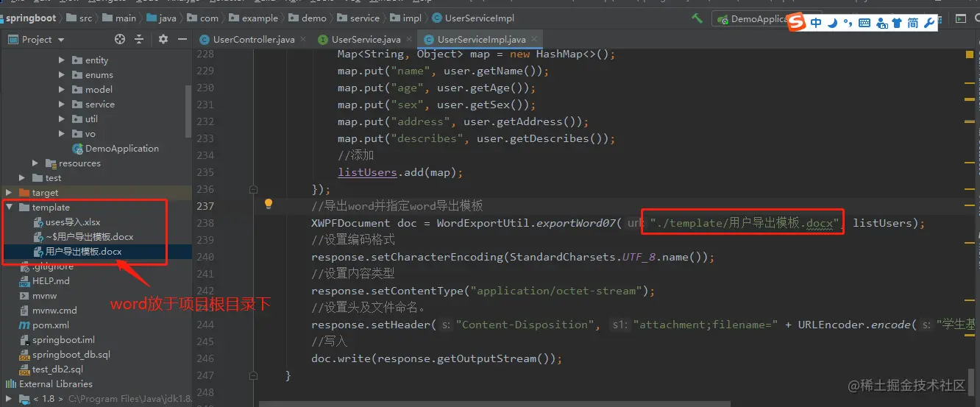Toggle Sogou Chinese/English mode icon
980x407 pixels.
[x=817, y=24]
